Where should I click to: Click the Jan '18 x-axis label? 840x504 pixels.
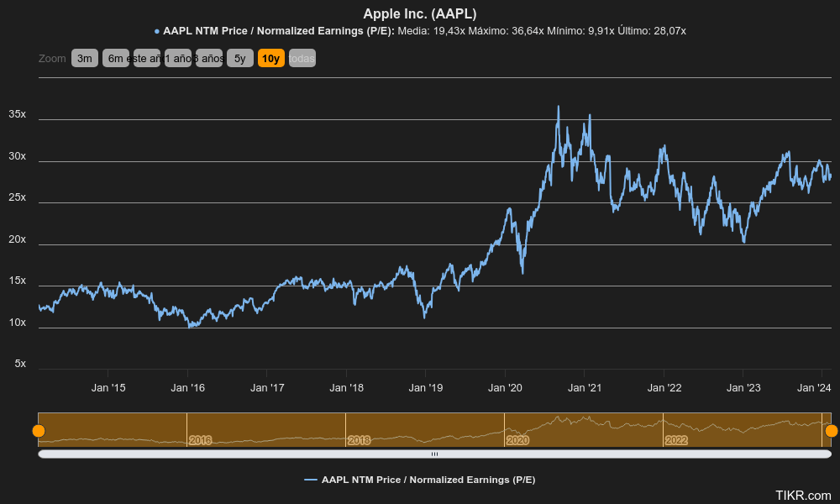(346, 388)
